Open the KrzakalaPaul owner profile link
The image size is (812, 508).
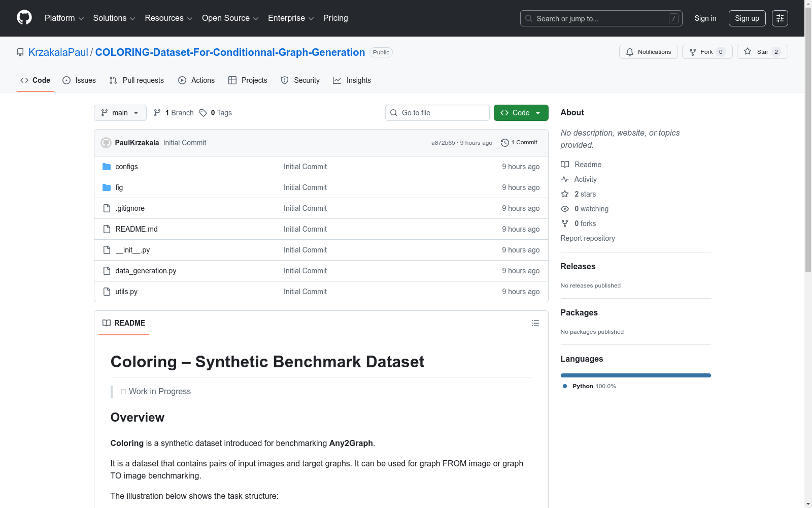[58, 52]
